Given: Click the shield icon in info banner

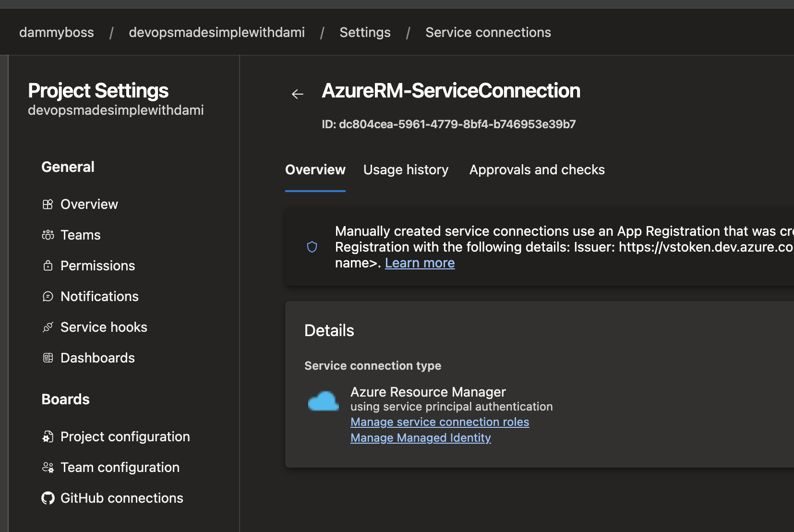Looking at the screenshot, I should click(x=312, y=247).
